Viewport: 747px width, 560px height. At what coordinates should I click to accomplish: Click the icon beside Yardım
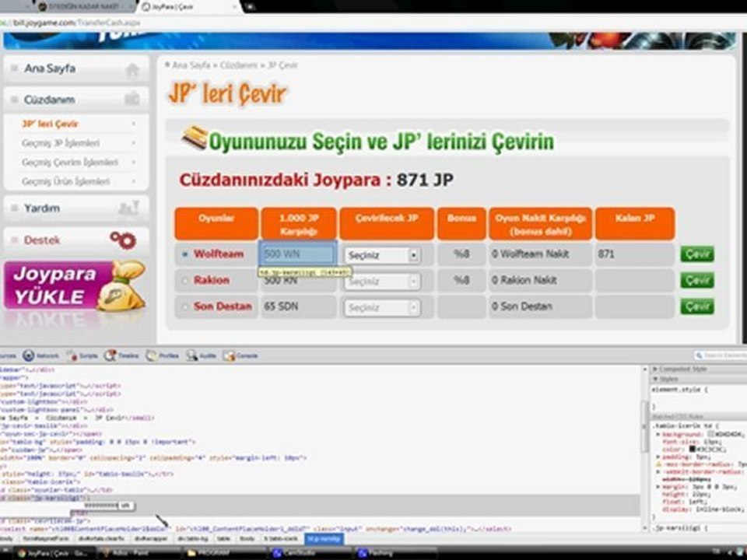coord(128,208)
